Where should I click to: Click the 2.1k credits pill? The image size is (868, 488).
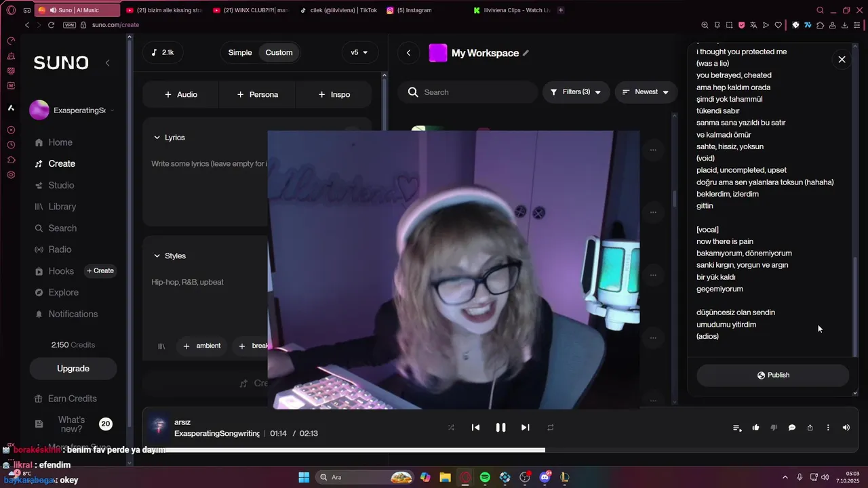click(163, 52)
